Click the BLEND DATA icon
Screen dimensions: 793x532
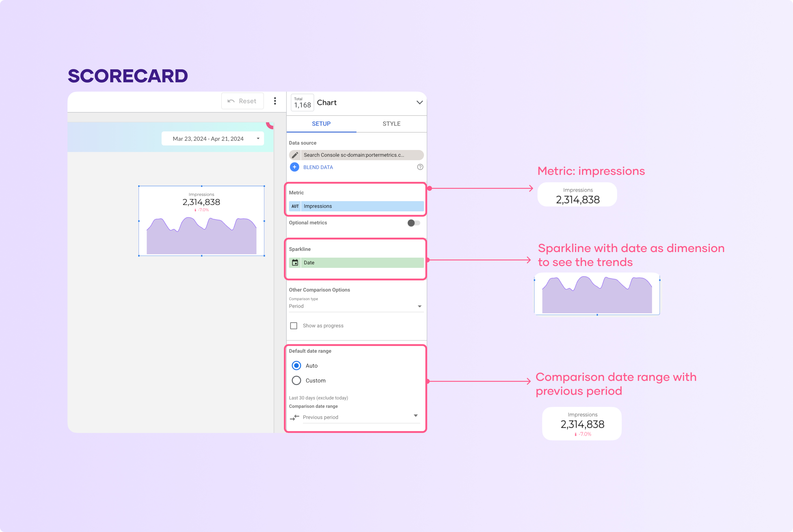[x=293, y=167]
